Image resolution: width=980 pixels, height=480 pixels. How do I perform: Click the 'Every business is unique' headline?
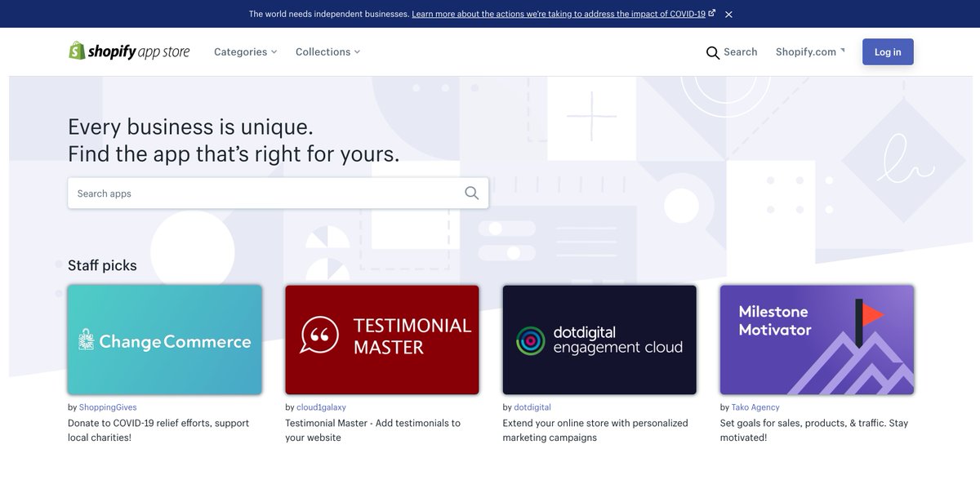pyautogui.click(x=234, y=140)
